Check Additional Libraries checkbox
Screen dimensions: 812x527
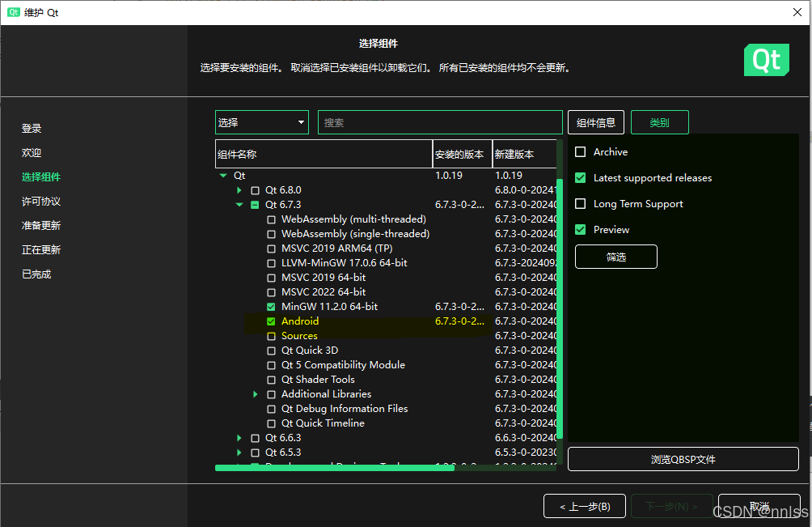point(271,394)
